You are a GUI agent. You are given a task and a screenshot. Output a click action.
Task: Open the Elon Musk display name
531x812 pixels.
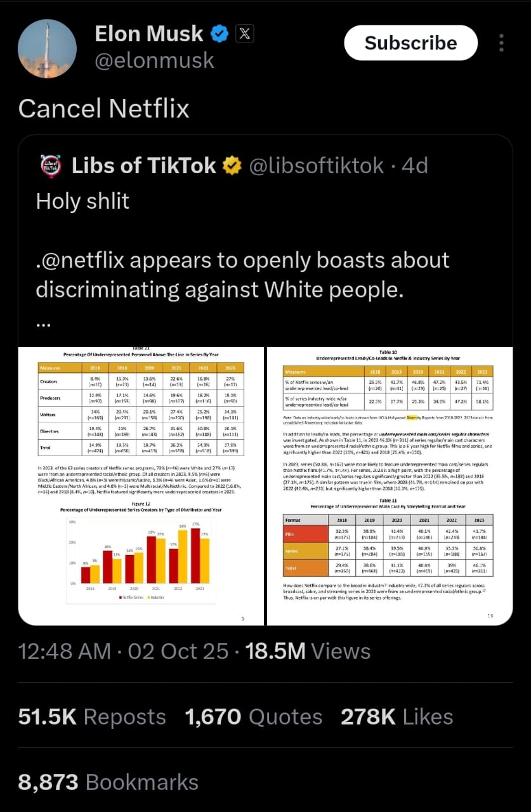pos(148,34)
